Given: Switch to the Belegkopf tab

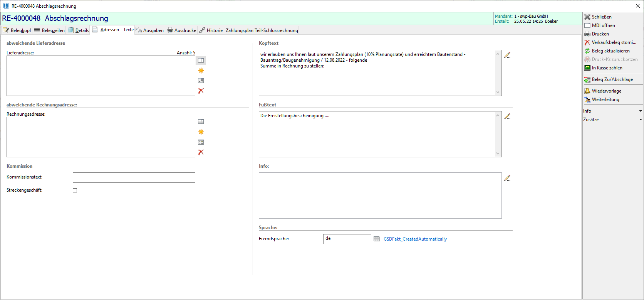Looking at the screenshot, I should tap(17, 30).
